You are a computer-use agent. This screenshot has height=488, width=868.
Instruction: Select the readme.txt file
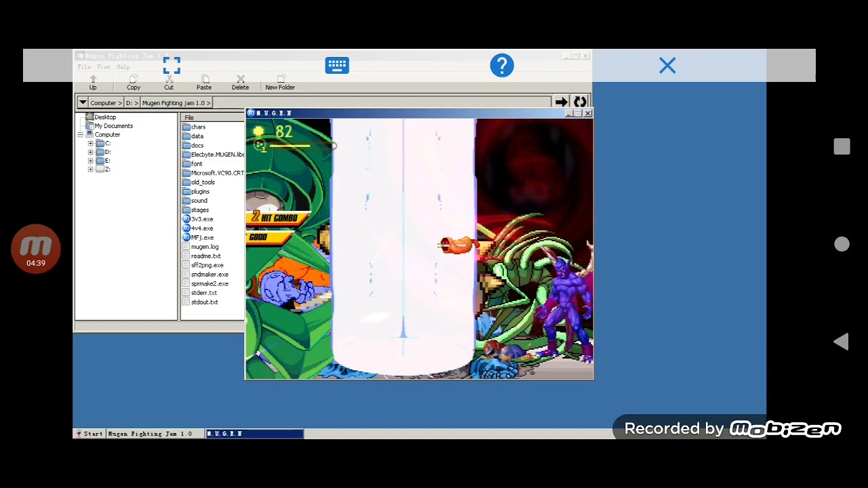(x=201, y=256)
